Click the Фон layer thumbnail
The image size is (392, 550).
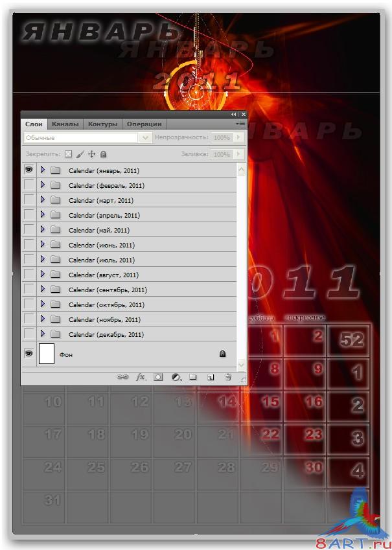coord(47,354)
